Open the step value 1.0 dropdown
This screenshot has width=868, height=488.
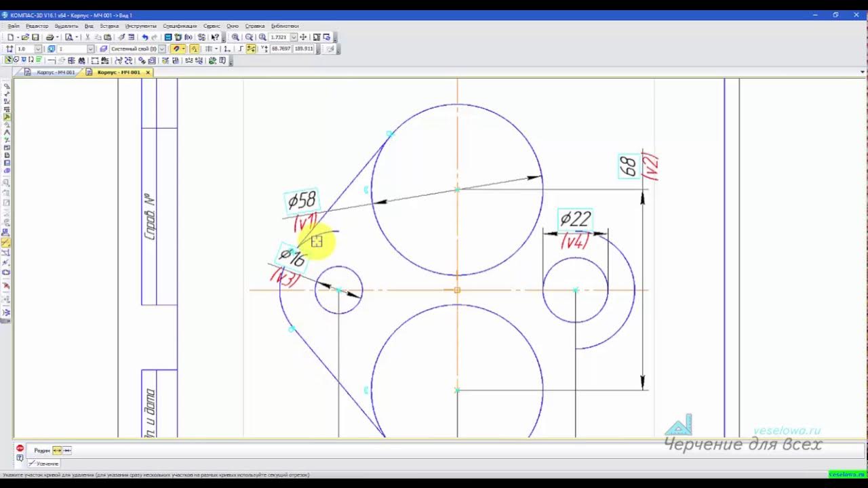click(39, 49)
